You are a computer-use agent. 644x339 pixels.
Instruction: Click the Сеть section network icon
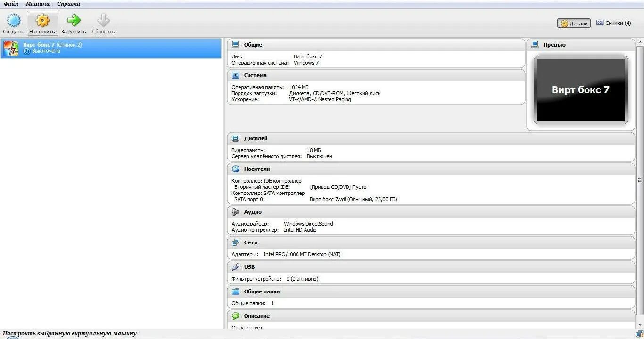tap(236, 242)
